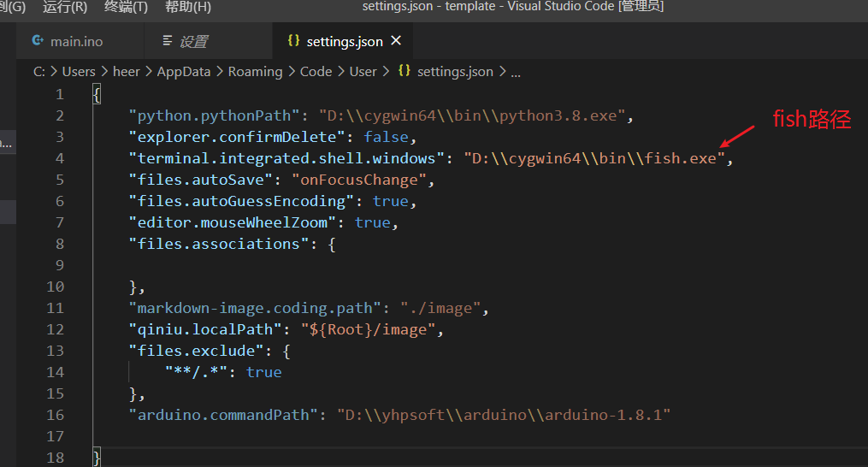Click the closing brace on line 18
Image resolution: width=868 pixels, height=467 pixels.
coord(97,458)
